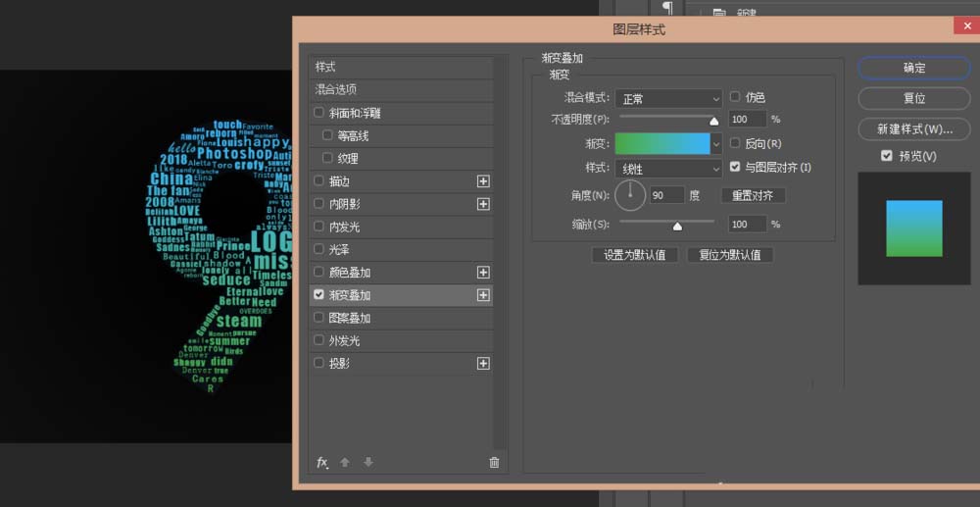
Task: Enable the 外发光 checkbox
Action: pyautogui.click(x=318, y=340)
